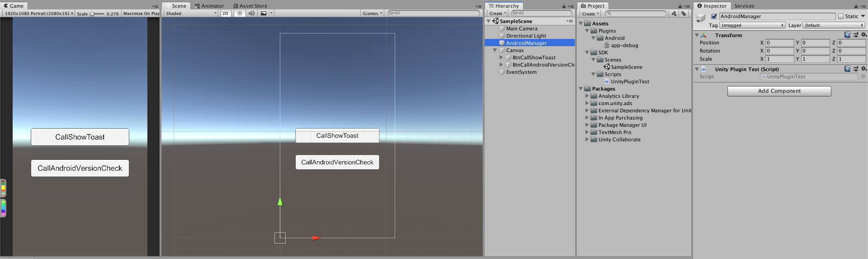Image resolution: width=868 pixels, height=259 pixels.
Task: Click the Inspector panel lock icon
Action: pos(855,6)
